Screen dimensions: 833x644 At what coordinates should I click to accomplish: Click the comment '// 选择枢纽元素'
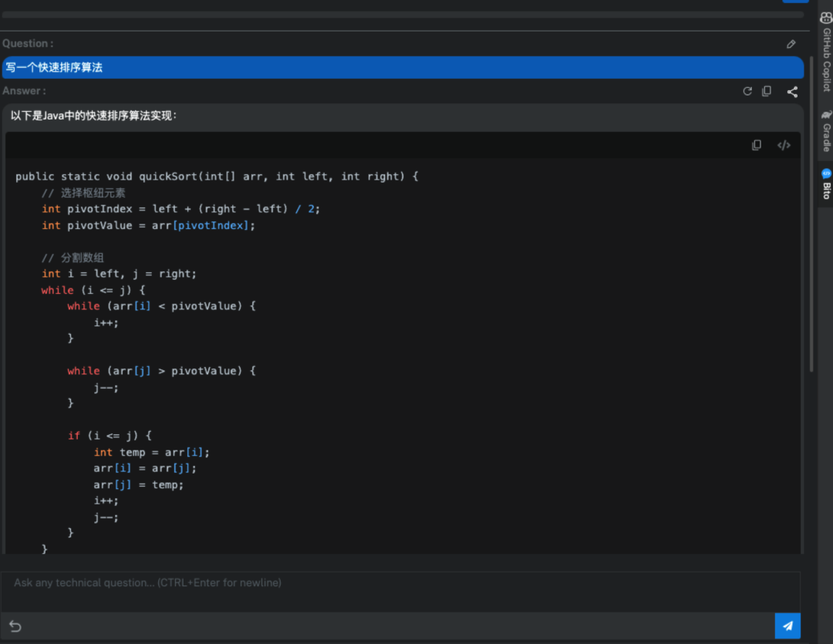coord(83,193)
